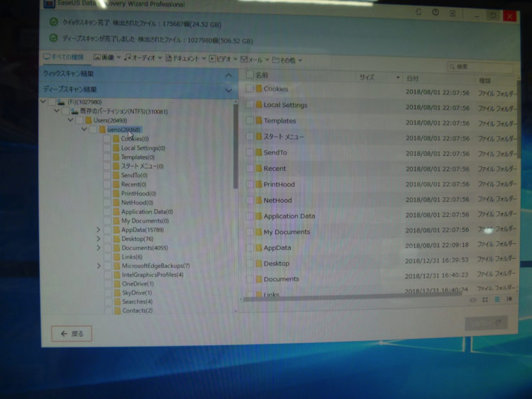Collapse the Users(20493) tree node
Image resolution: width=532 pixels, height=399 pixels.
click(x=70, y=120)
